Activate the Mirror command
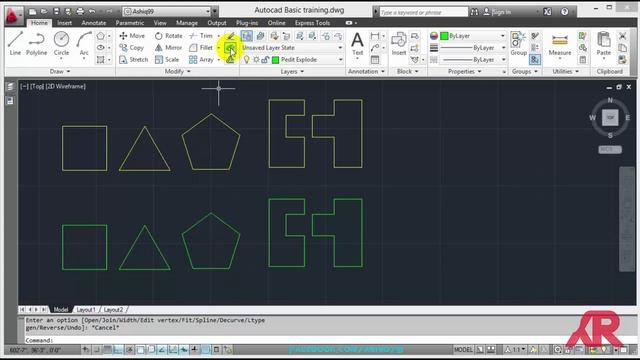 [x=168, y=48]
